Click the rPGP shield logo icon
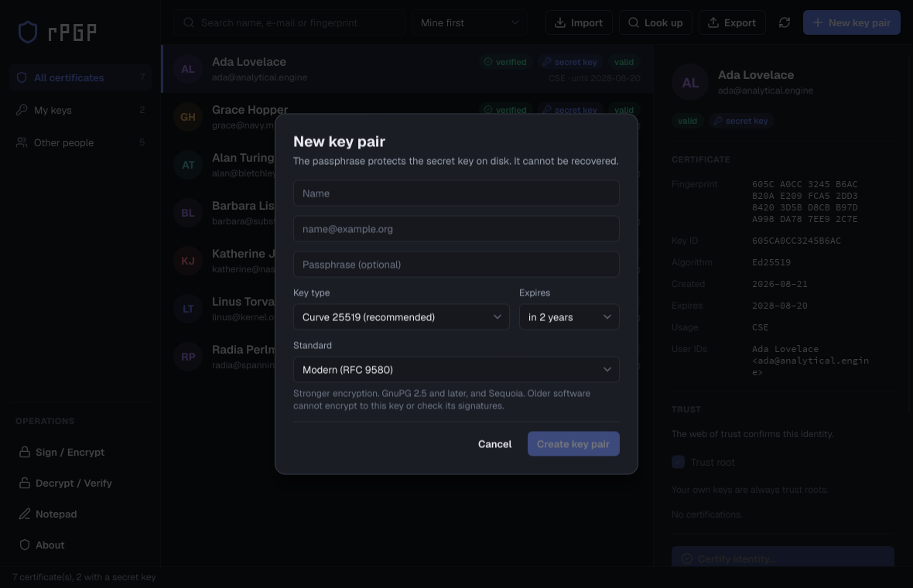Viewport: 913px width, 588px height. (27, 32)
